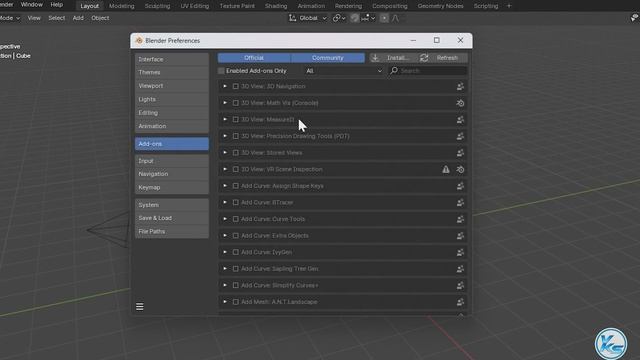The height and width of the screenshot is (360, 640).
Task: Click the community icon on A.N.T.Landscape row
Action: (460, 302)
